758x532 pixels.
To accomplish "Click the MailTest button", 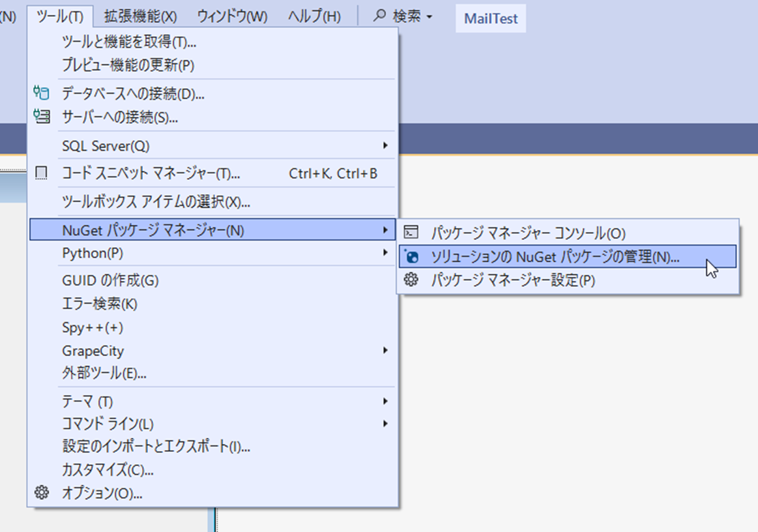I will 490,19.
